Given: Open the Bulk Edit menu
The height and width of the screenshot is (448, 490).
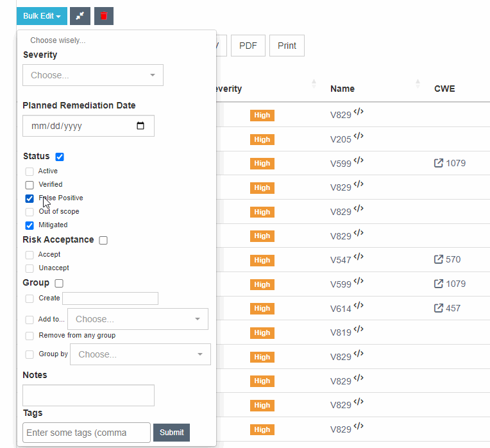Looking at the screenshot, I should (42, 16).
